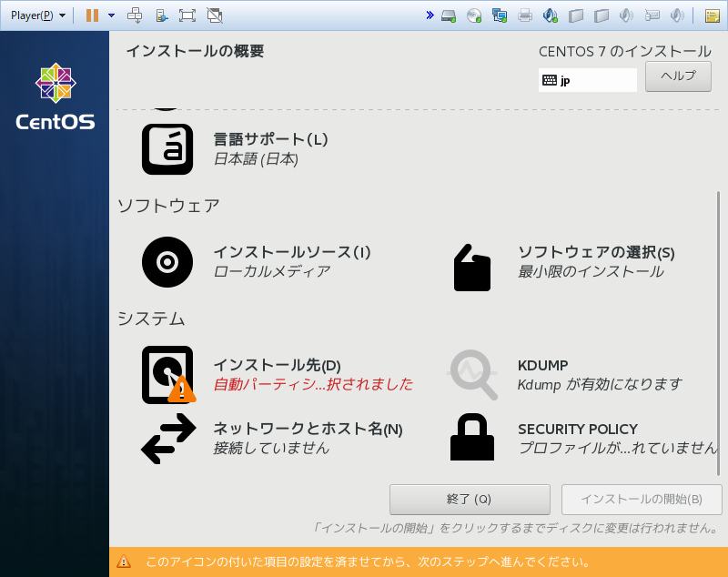Click the red 自動パーティシ...択されました text
This screenshot has width=728, height=577.
point(313,384)
